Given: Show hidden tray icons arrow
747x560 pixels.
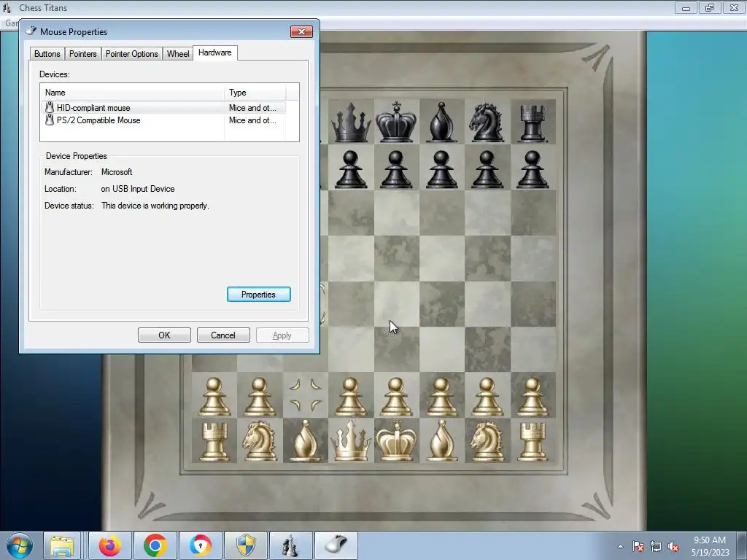Looking at the screenshot, I should [620, 547].
